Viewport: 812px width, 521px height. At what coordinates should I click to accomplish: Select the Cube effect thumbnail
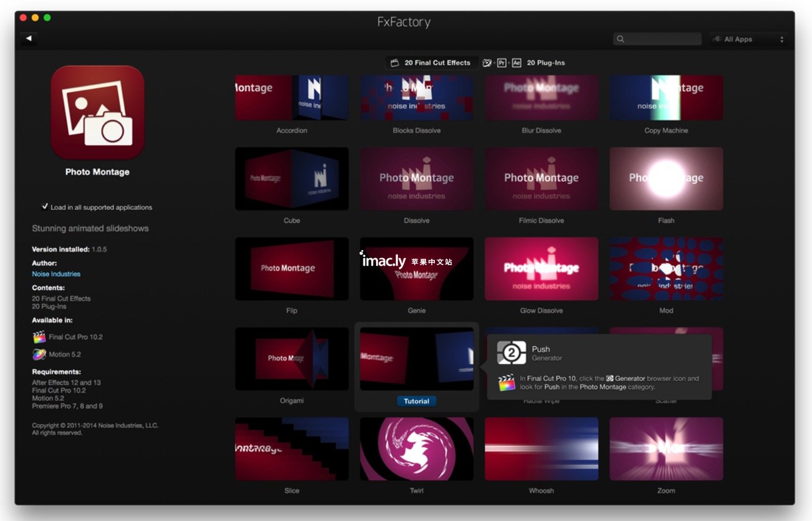[x=292, y=179]
